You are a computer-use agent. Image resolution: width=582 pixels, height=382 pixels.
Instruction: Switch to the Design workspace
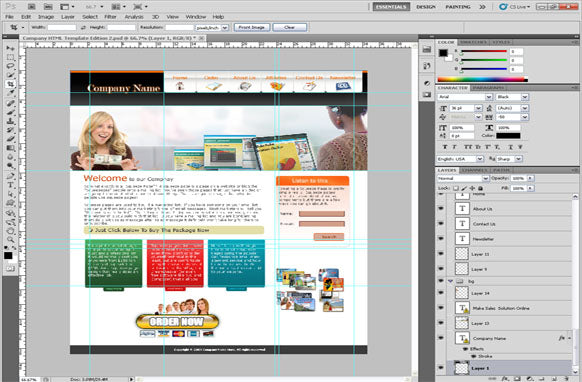click(426, 7)
